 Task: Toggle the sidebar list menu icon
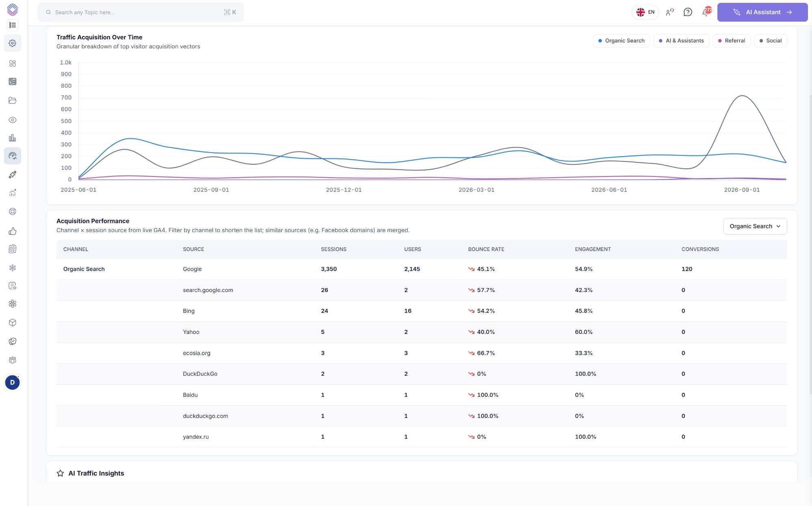[13, 25]
